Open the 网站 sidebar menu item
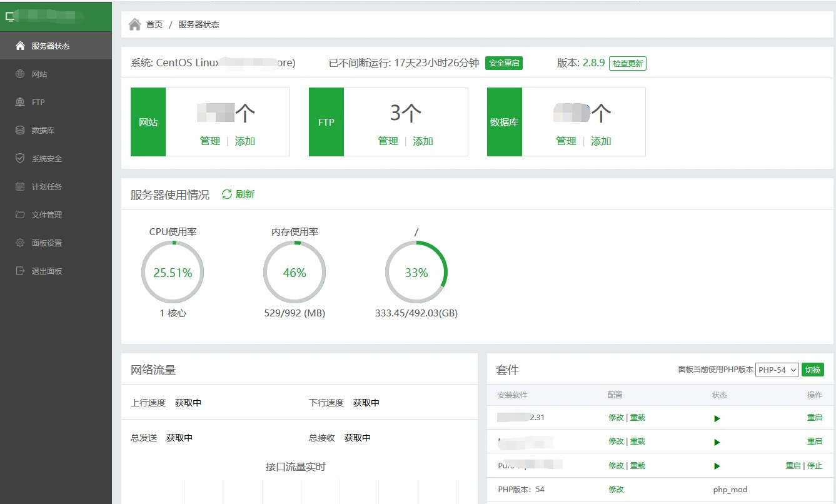Viewport: 836px width, 504px height. 56,74
